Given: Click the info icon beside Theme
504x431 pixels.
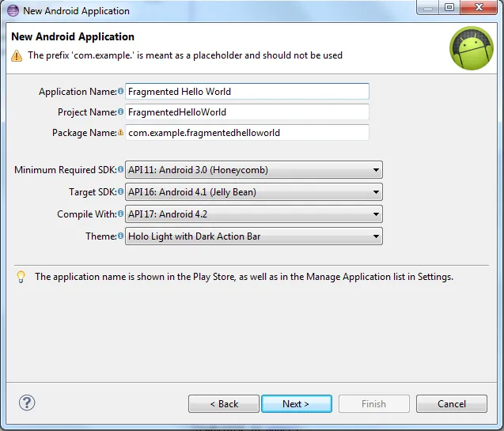Looking at the screenshot, I should tap(121, 236).
